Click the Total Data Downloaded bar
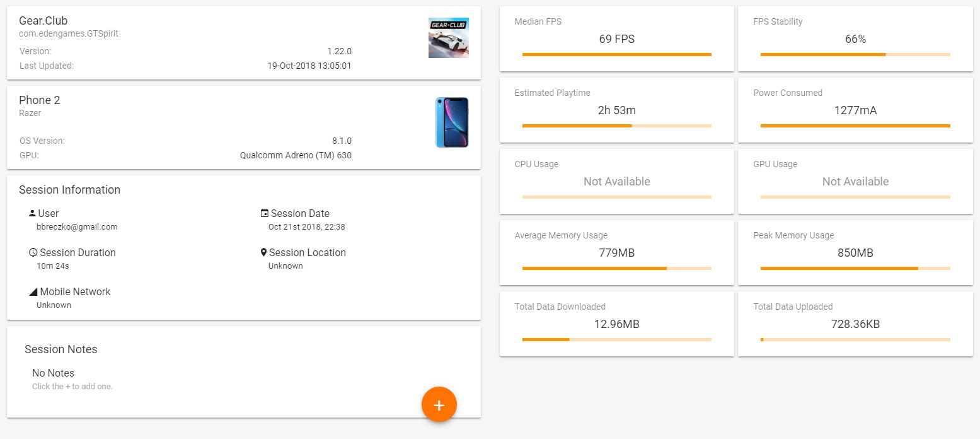The height and width of the screenshot is (439, 980). (x=616, y=340)
